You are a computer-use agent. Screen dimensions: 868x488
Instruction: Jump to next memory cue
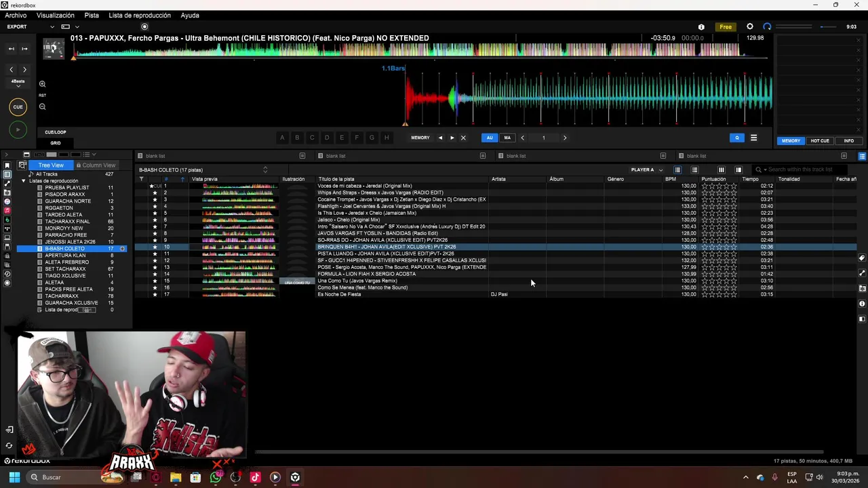[452, 138]
